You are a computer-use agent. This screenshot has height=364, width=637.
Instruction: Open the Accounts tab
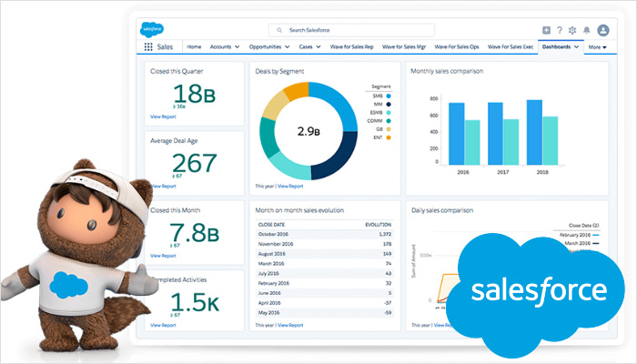pyautogui.click(x=220, y=46)
